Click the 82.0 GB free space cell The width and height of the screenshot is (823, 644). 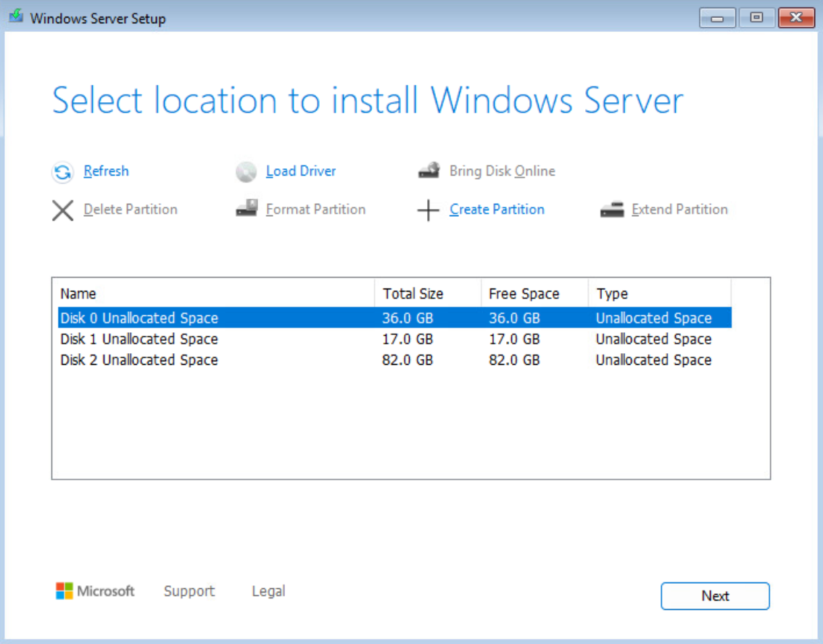click(514, 360)
